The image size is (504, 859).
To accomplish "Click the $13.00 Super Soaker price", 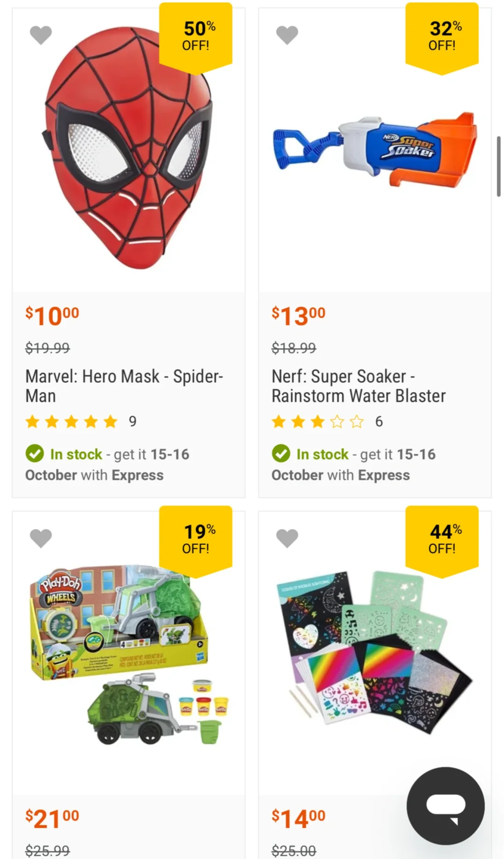I will [x=299, y=316].
